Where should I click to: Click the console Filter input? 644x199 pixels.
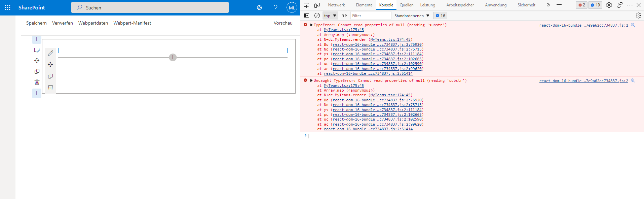point(371,15)
